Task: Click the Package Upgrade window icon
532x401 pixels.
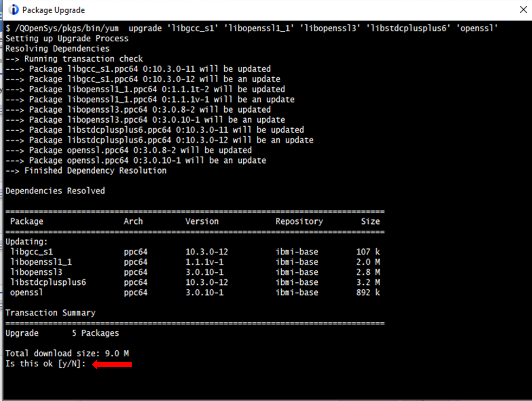Action: [14, 10]
